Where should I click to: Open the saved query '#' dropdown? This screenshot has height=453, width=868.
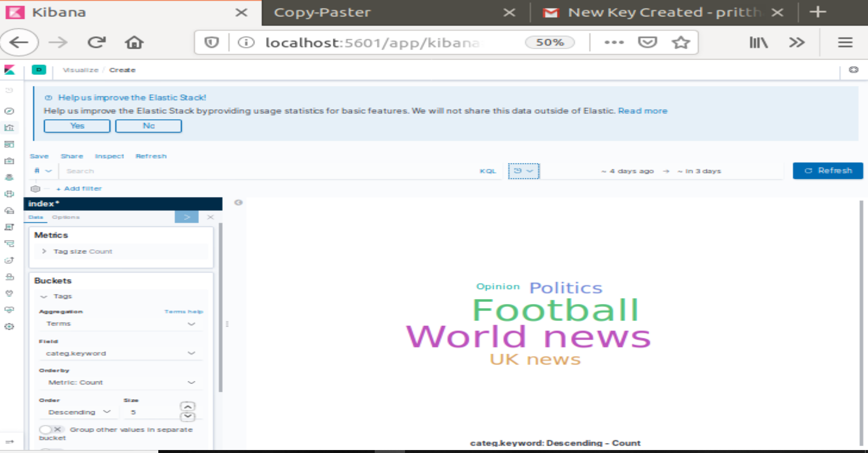(43, 171)
